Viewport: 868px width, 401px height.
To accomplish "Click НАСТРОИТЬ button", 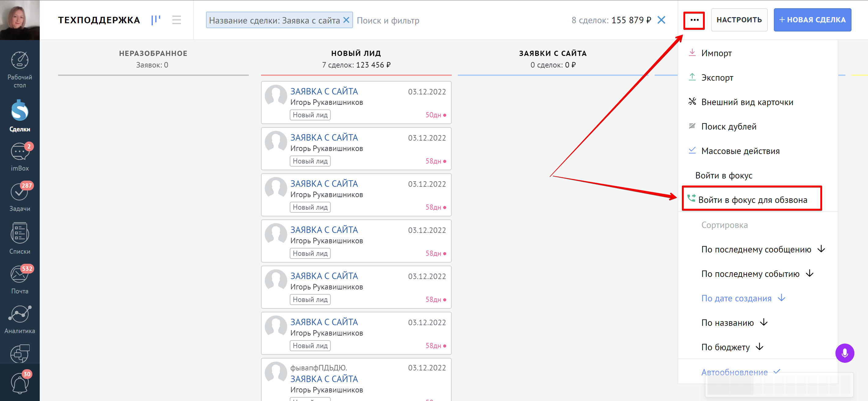I will (739, 20).
